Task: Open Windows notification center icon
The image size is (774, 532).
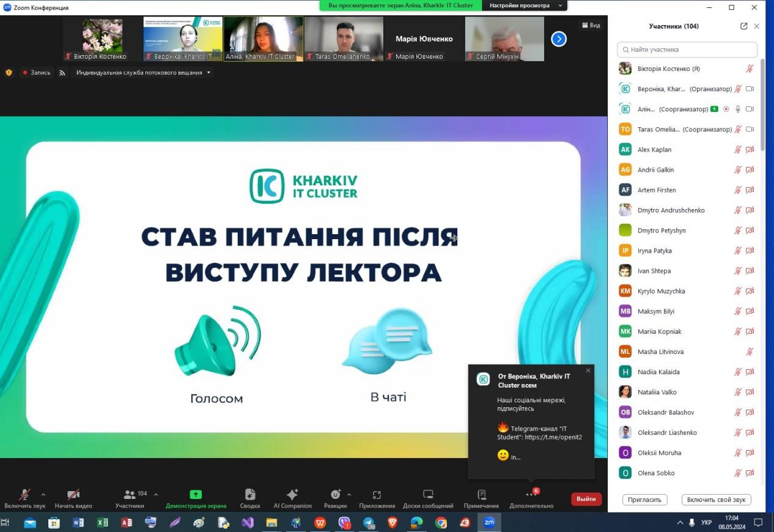Action: pyautogui.click(x=758, y=523)
